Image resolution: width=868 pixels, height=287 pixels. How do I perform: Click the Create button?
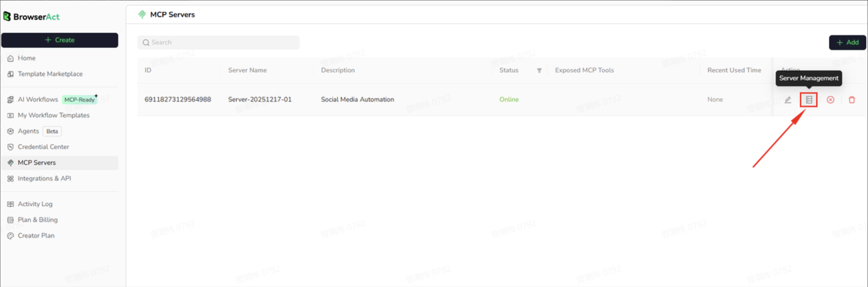click(60, 40)
